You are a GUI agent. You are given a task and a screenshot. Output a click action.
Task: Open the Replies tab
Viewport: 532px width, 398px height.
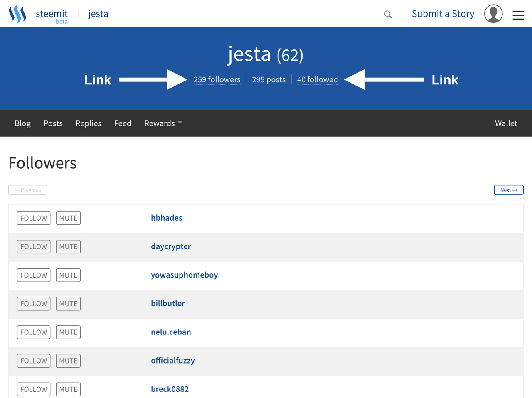pyautogui.click(x=89, y=123)
